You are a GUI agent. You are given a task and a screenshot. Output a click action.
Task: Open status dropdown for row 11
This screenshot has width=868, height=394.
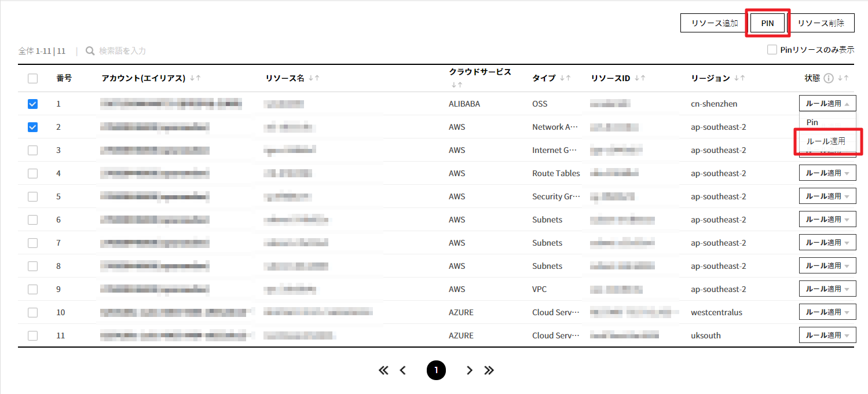(x=827, y=335)
